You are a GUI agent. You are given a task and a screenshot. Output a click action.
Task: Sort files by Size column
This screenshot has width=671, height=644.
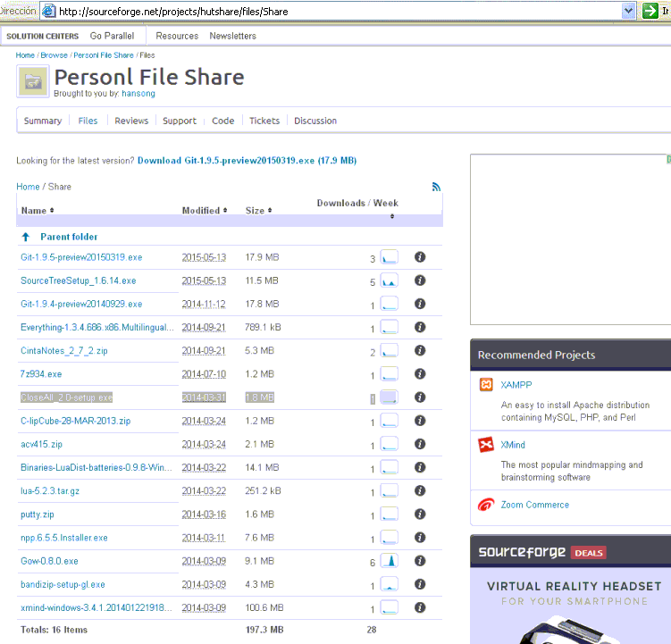pos(258,211)
